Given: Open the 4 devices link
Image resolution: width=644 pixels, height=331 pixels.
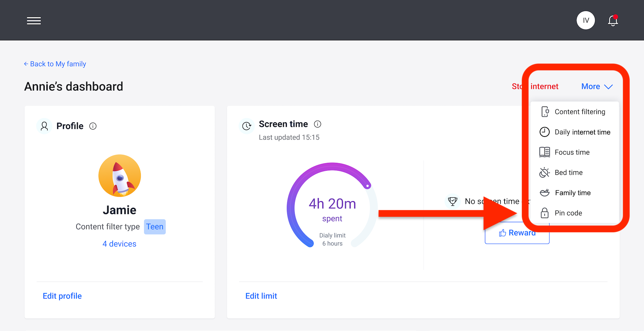Looking at the screenshot, I should [119, 244].
